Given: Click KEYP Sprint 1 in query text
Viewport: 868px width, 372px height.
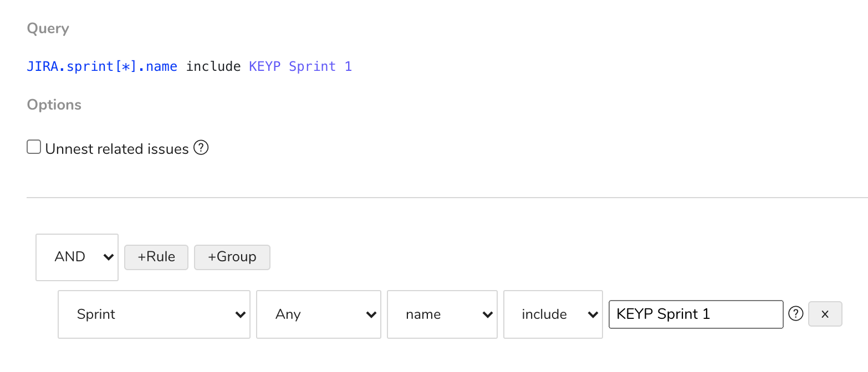Looking at the screenshot, I should pyautogui.click(x=300, y=66).
